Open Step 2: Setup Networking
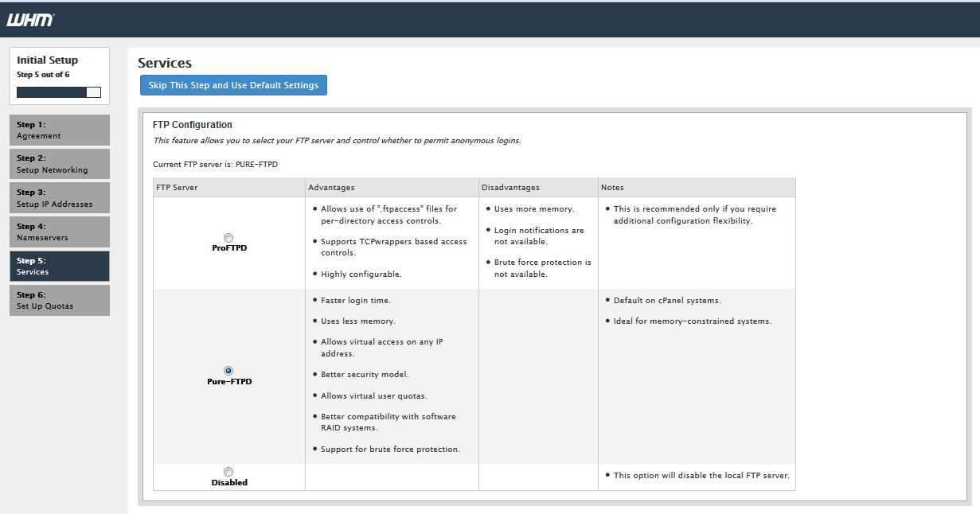The image size is (980, 514). tap(60, 164)
